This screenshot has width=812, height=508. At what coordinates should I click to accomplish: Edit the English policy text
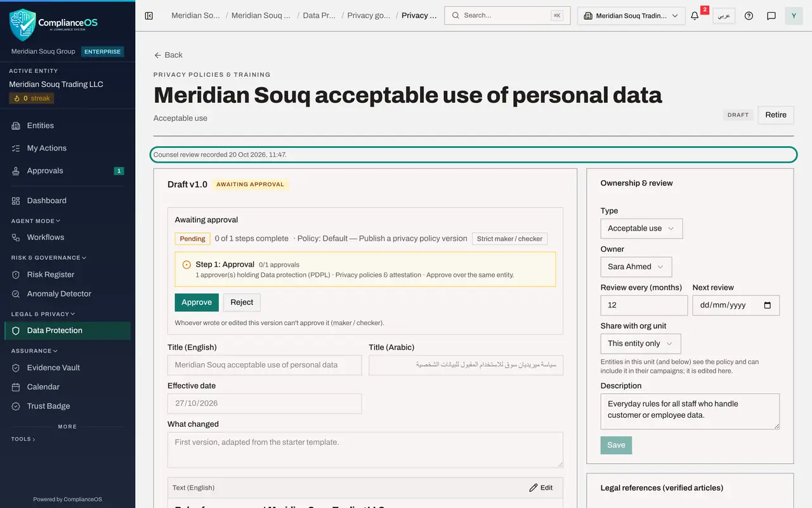pos(541,488)
